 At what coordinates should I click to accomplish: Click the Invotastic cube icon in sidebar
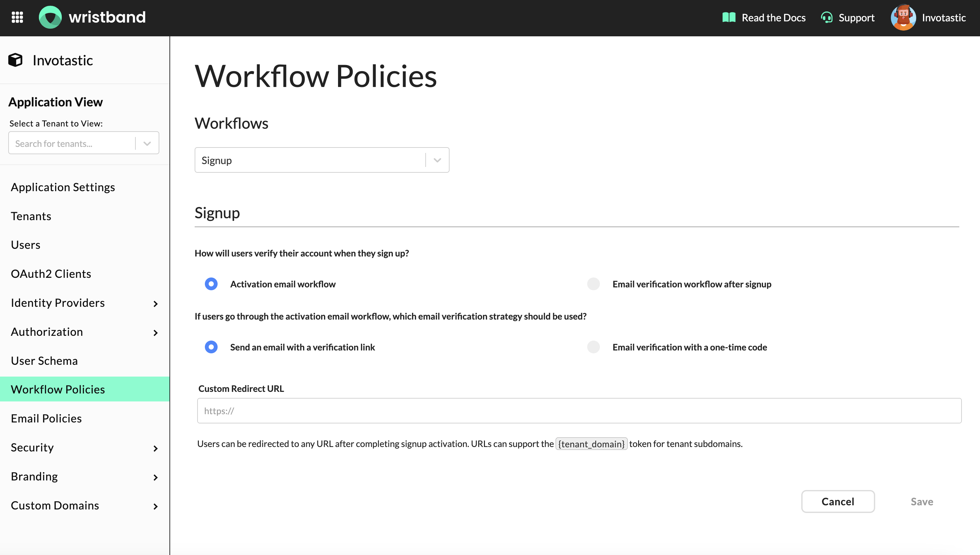[x=16, y=60]
